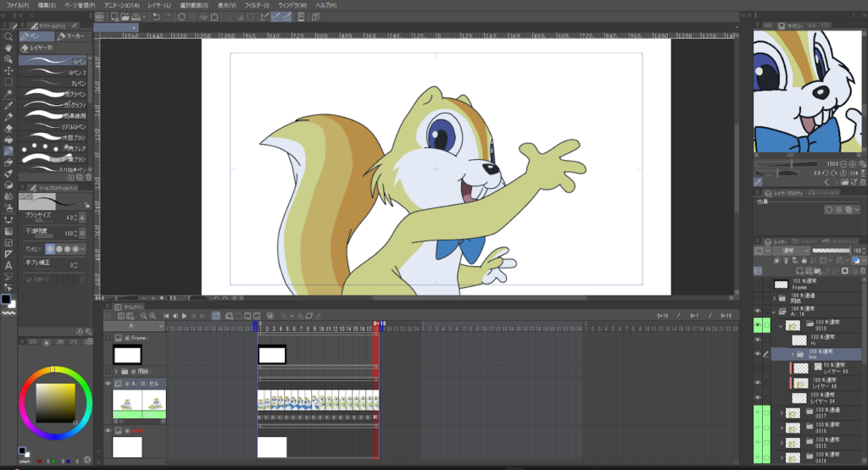Expand the 0017 folder in the layer list
Screen dimensions: 868x470
[x=781, y=413]
